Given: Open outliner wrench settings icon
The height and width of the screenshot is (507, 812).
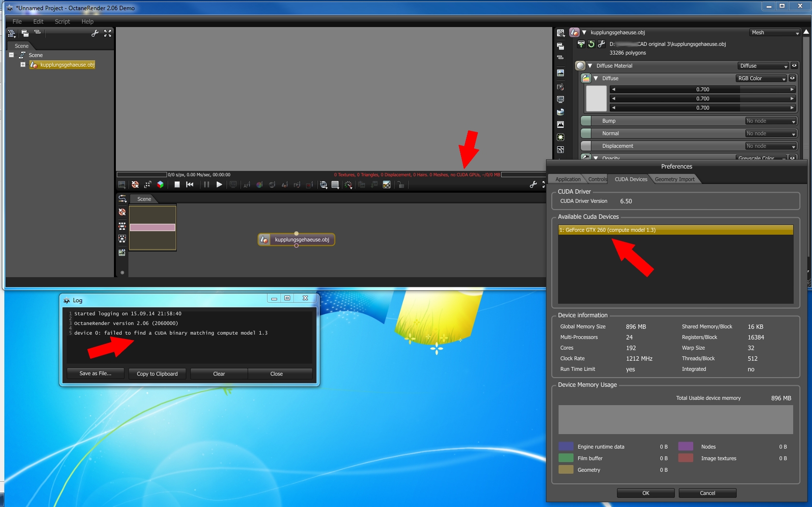Looking at the screenshot, I should coord(95,33).
